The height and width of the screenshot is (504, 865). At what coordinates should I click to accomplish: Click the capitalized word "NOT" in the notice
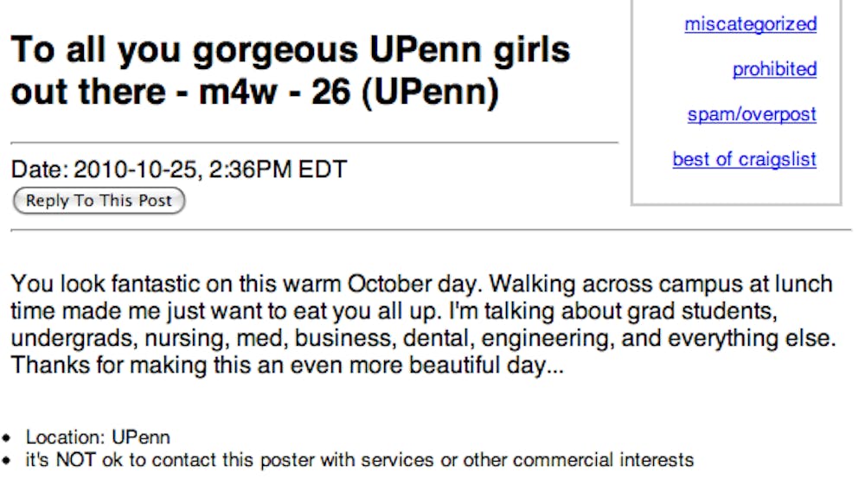pyautogui.click(x=75, y=460)
